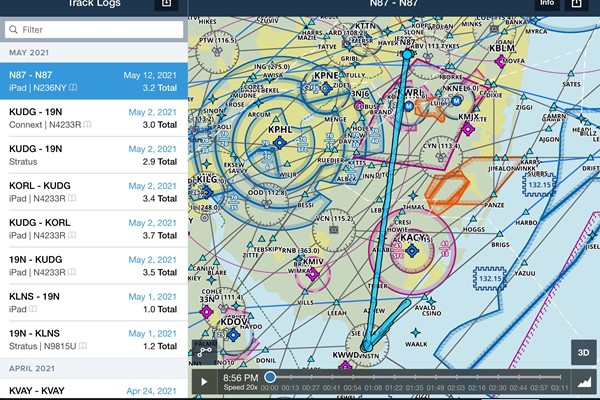Open KUDG - 19N Connext track log
This screenshot has height=400, width=600.
[x=93, y=117]
